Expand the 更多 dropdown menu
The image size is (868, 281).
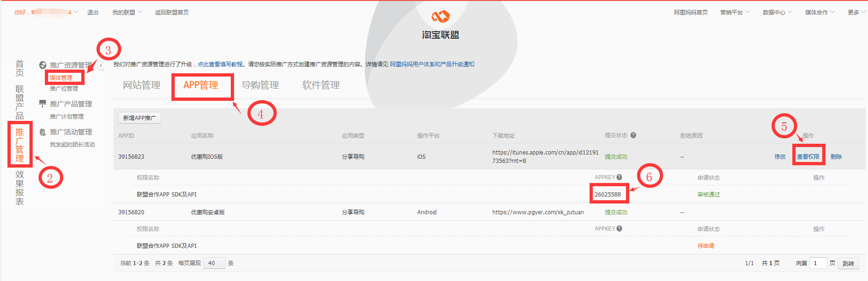point(857,12)
